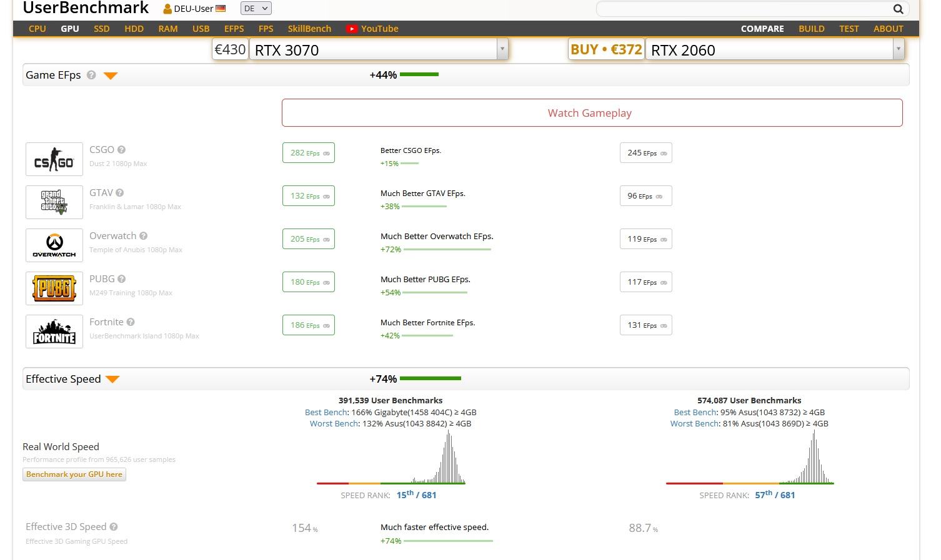Click the €430 price button
This screenshot has width=941, height=560.
coord(230,49)
